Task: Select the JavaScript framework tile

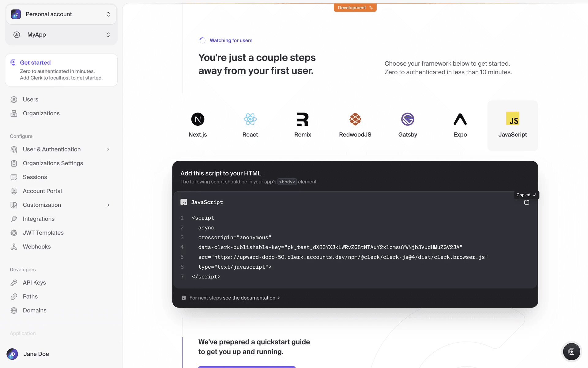Action: pos(512,125)
